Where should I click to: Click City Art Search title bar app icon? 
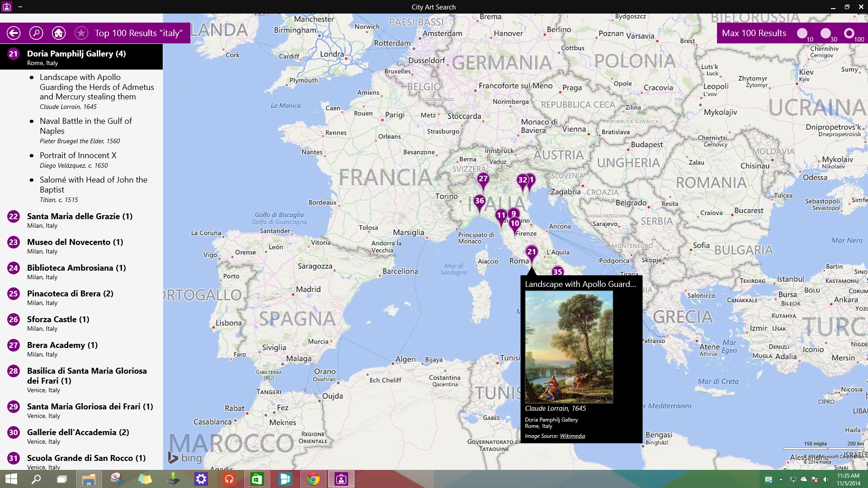coord(6,7)
